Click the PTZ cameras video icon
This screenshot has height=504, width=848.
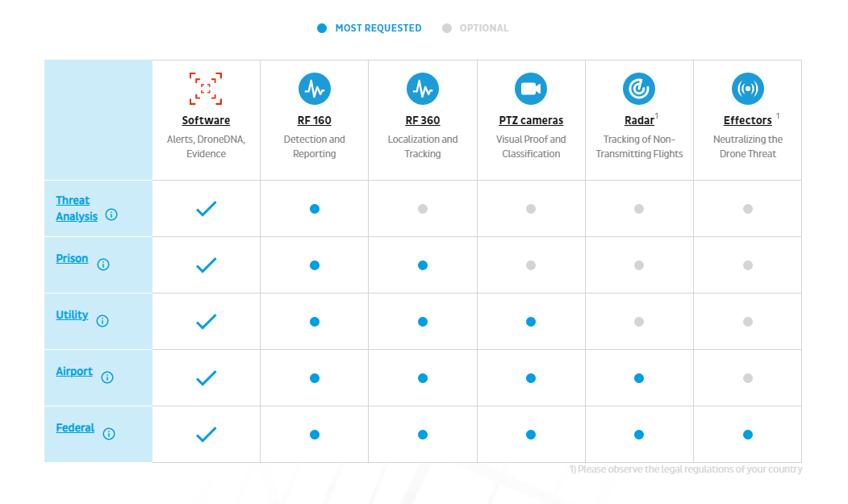531,89
